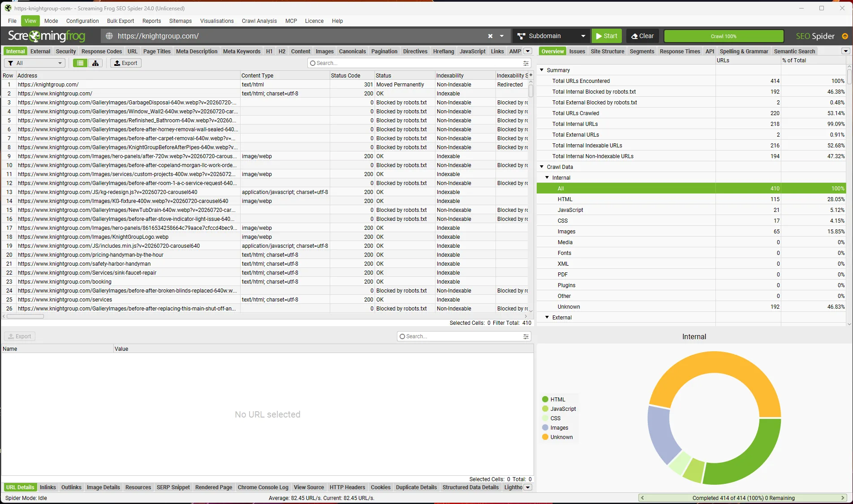This screenshot has width=853, height=504.
Task: Start the crawl
Action: click(607, 36)
